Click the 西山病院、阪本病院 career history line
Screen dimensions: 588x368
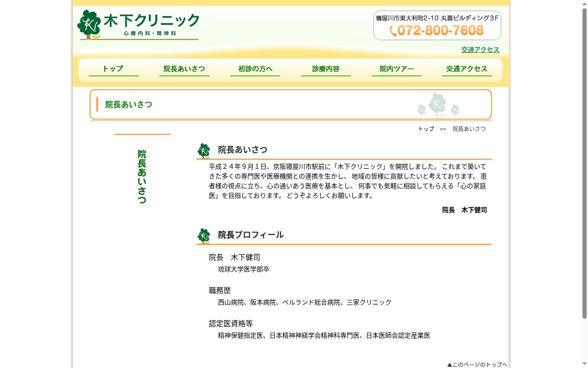click(305, 302)
